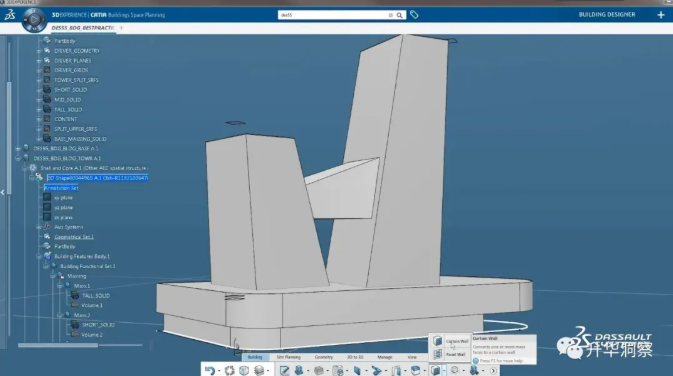Select the SHORT_SOLID item under Mass.2
This screenshot has height=376, width=673.
pyautogui.click(x=98, y=325)
